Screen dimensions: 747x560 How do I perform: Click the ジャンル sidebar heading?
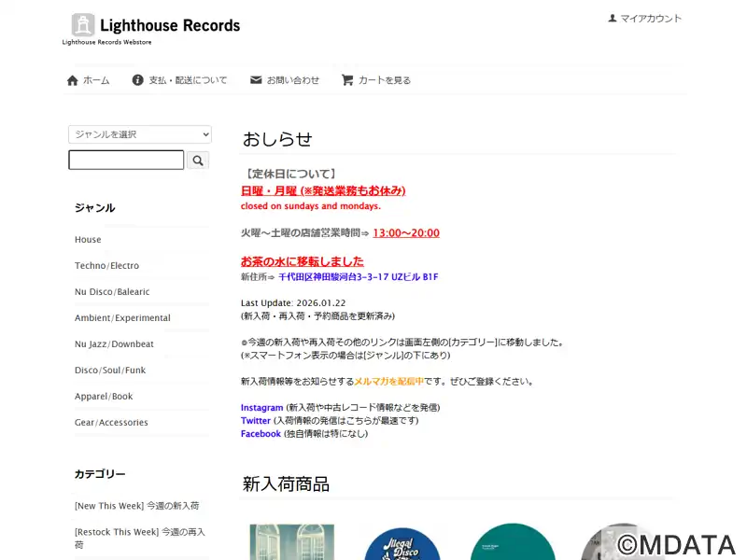[x=95, y=208]
